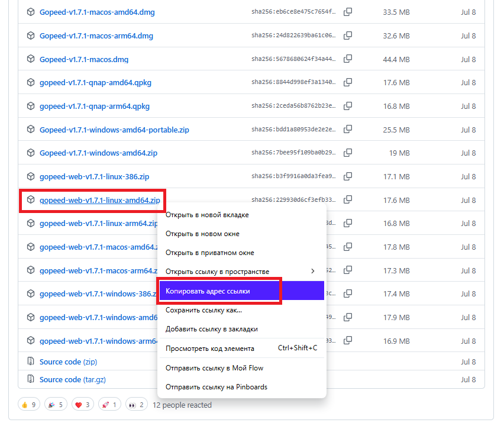Click hash text sha256:eb6ce8e475c7654f

point(293,12)
